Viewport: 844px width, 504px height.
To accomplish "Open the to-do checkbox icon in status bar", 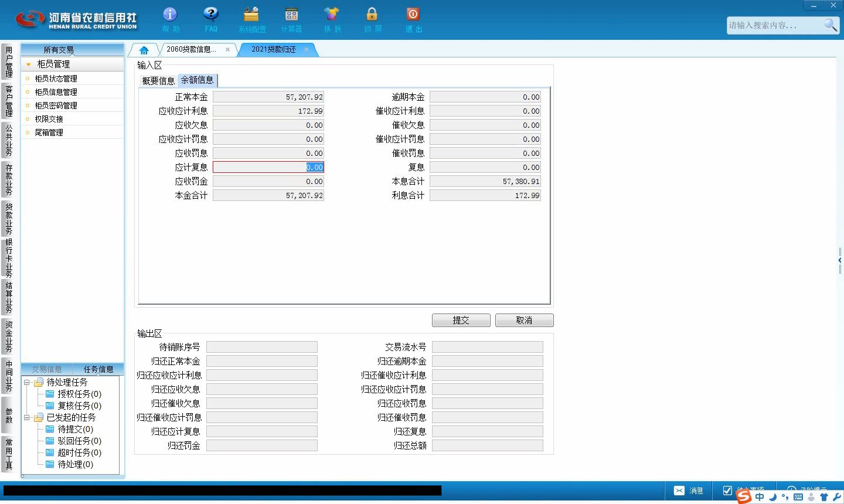I will tap(727, 491).
